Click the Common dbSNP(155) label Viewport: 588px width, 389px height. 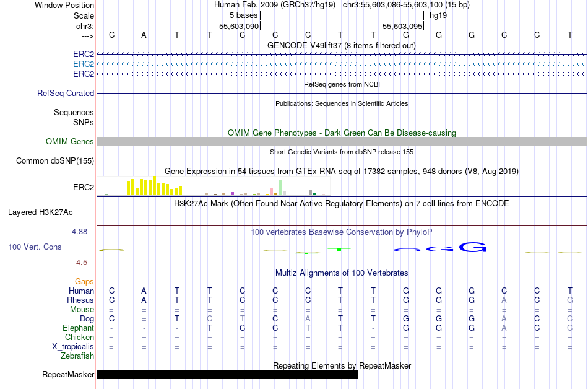pos(54,160)
